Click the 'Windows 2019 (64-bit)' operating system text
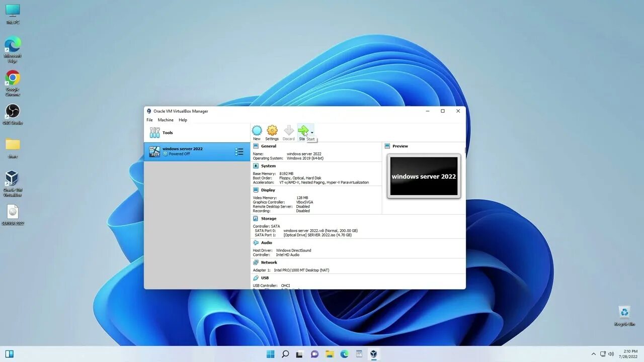The width and height of the screenshot is (644, 362). pos(305,158)
